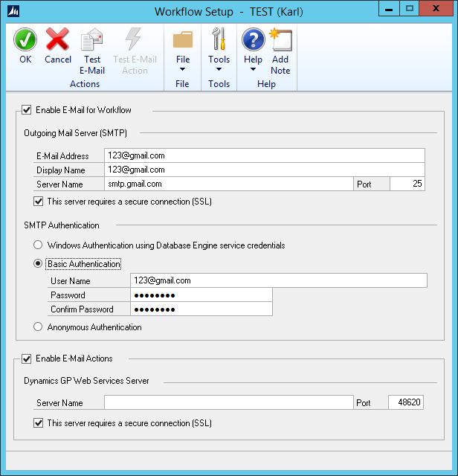Click the E-Mail Address input field
Viewport: 458px width, 476px height.
coord(265,155)
